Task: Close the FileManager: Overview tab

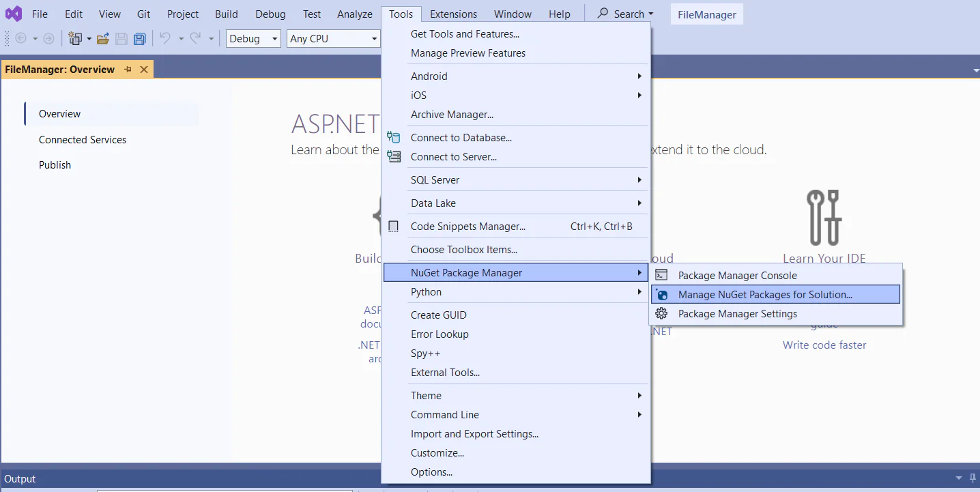Action: coord(144,70)
